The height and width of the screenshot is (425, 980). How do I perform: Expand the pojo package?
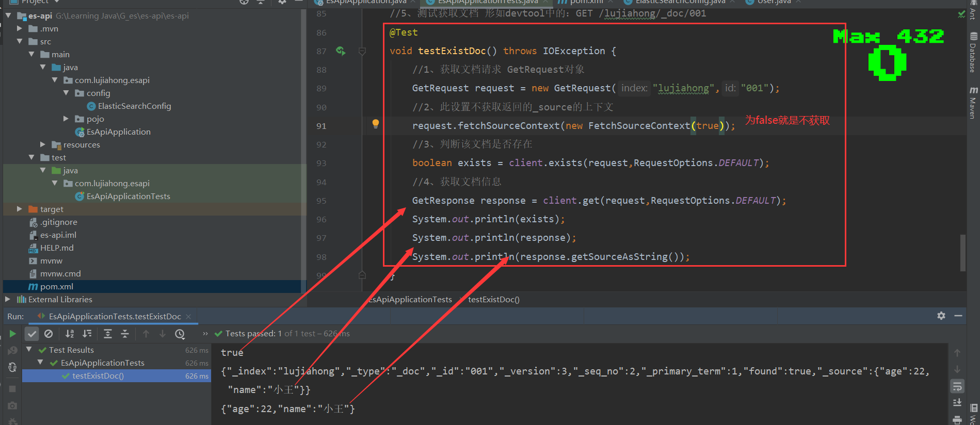[66, 119]
